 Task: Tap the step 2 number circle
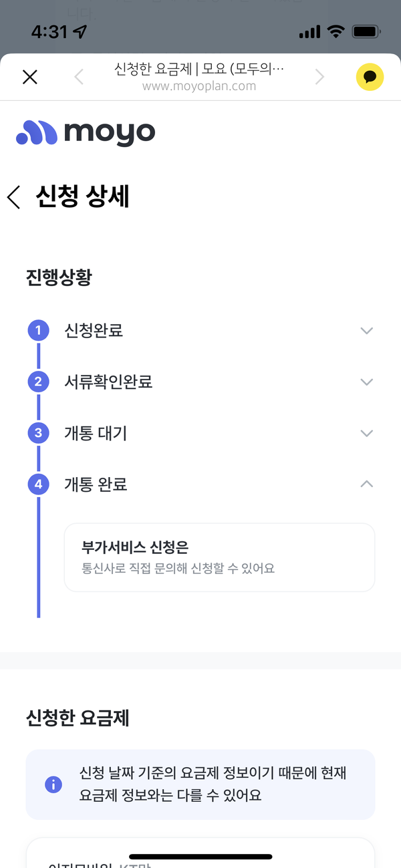[38, 382]
